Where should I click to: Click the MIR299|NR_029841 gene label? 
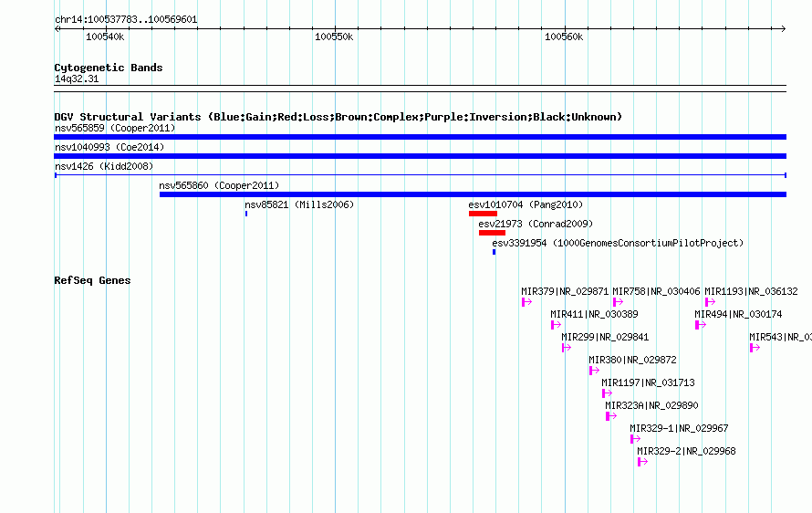605,337
